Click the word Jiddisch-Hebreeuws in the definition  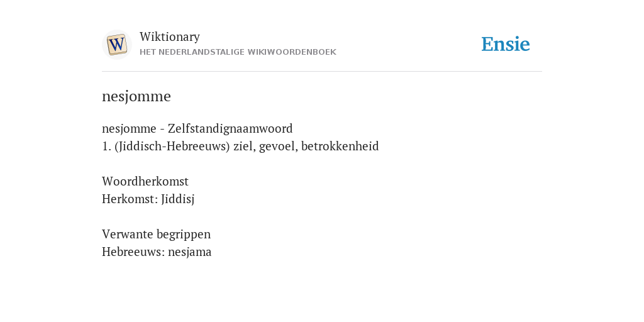tap(172, 146)
